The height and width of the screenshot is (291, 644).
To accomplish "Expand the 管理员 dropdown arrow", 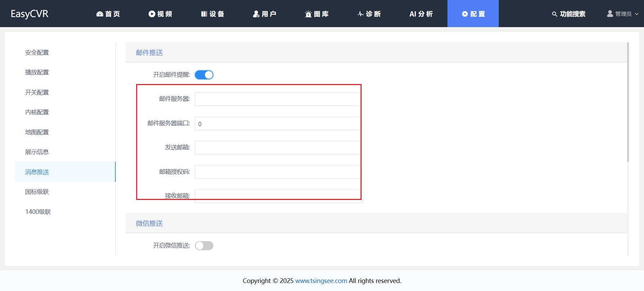I will tap(637, 14).
